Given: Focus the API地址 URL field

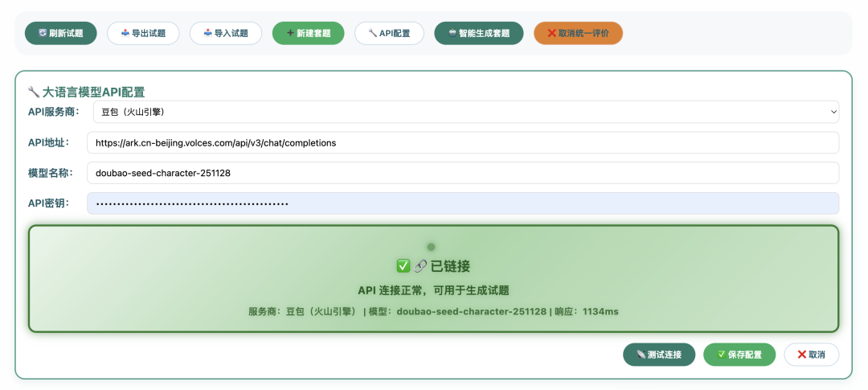Looking at the screenshot, I should pos(463,143).
